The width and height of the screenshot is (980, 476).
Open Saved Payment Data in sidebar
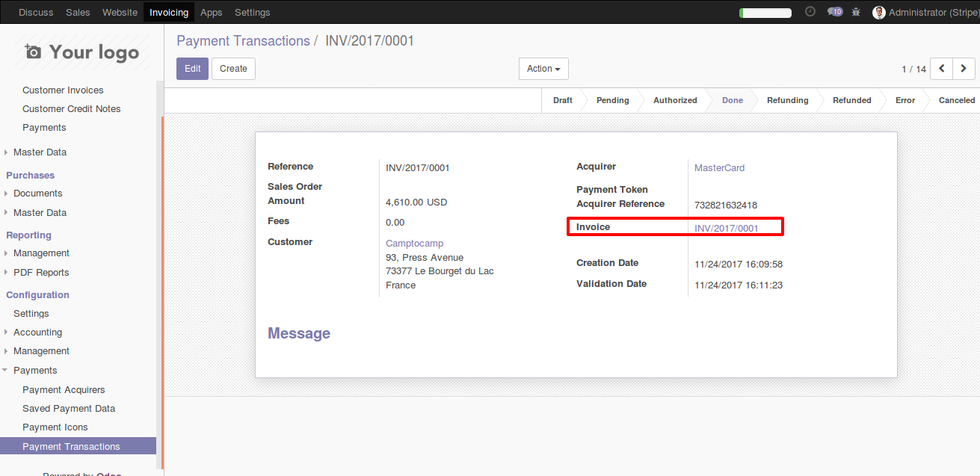coord(69,408)
